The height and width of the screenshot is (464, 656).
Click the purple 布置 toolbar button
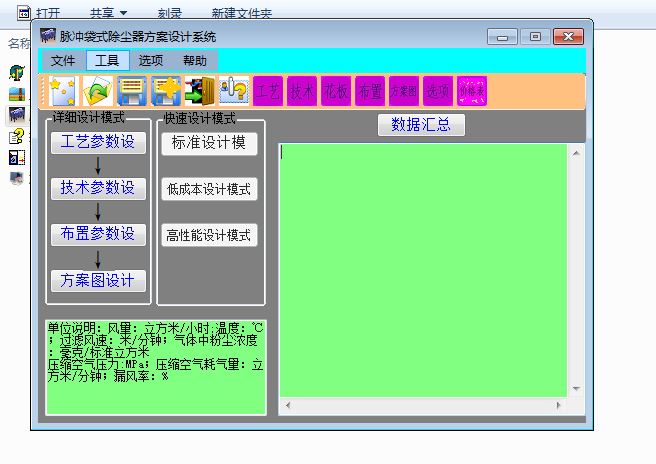click(x=370, y=91)
